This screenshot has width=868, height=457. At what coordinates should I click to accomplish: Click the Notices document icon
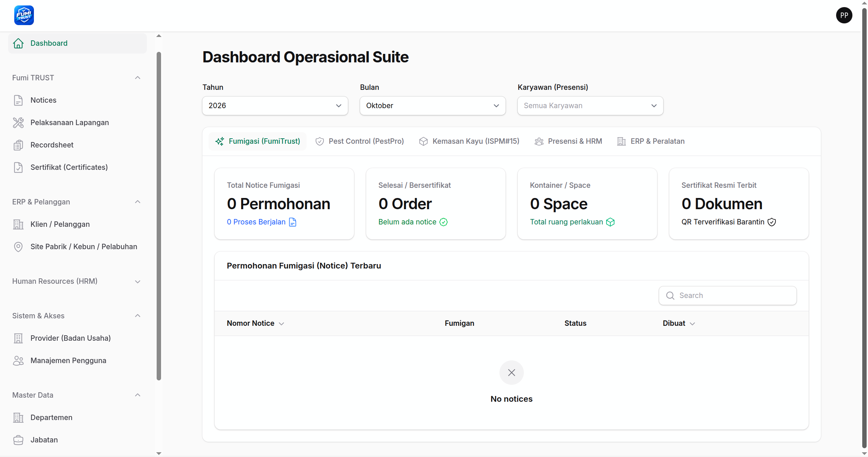click(x=18, y=100)
